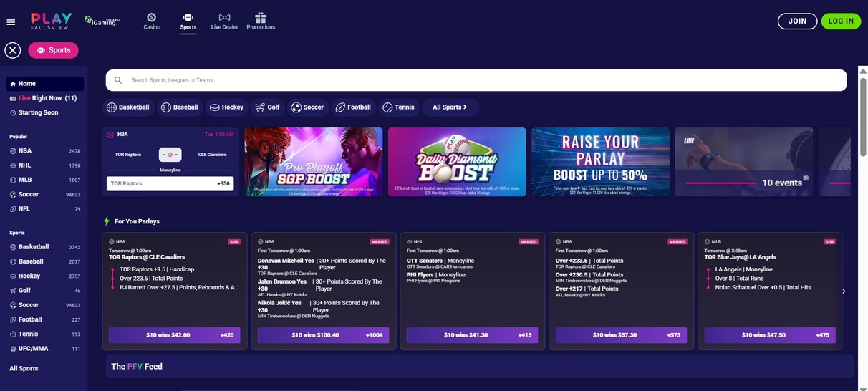Open the Casino section

pos(152,21)
